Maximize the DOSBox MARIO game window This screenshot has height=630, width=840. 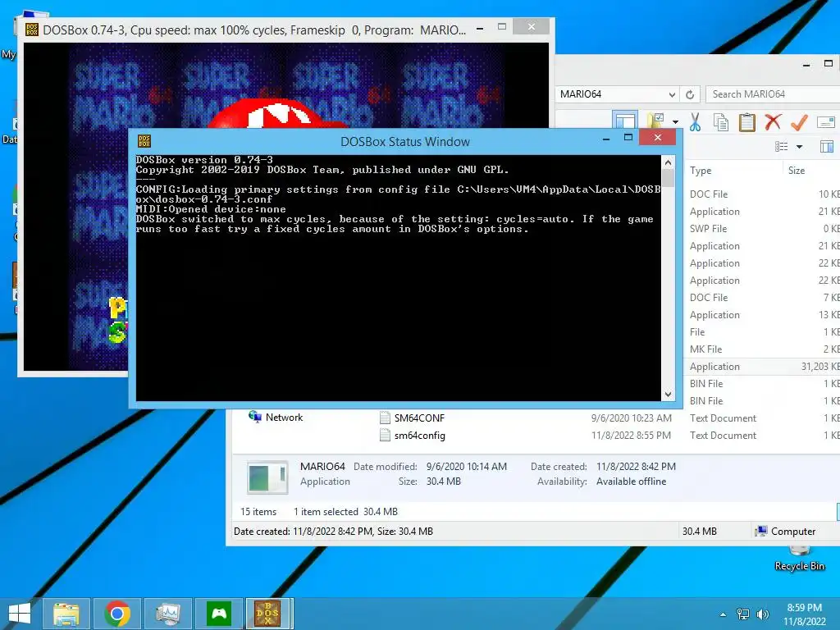click(x=502, y=27)
